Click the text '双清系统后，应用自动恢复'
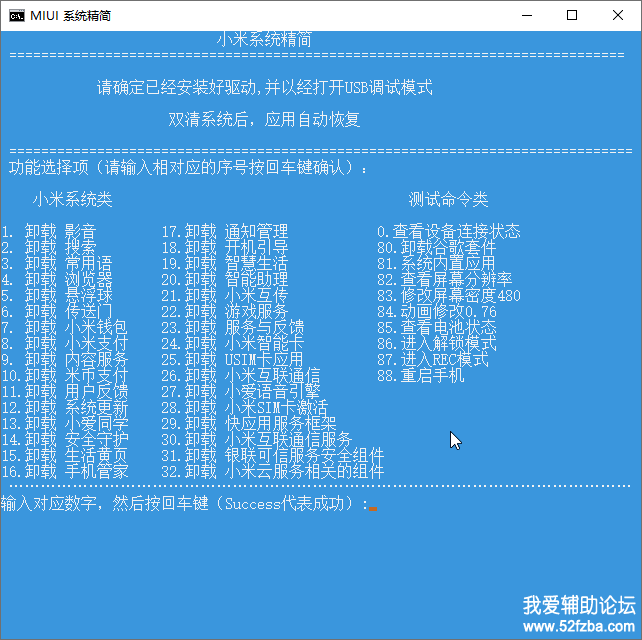This screenshot has width=642, height=640. [264, 120]
